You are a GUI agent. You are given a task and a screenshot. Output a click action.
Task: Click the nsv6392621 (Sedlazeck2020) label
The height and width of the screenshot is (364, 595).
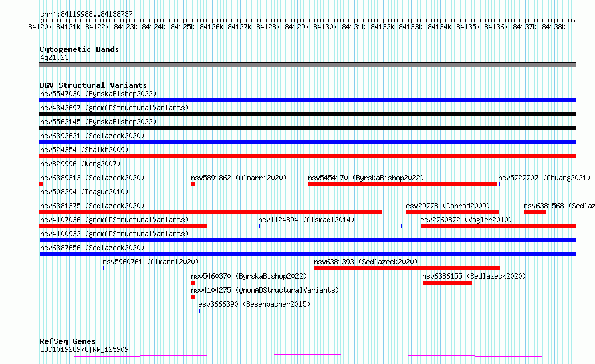[92, 136]
